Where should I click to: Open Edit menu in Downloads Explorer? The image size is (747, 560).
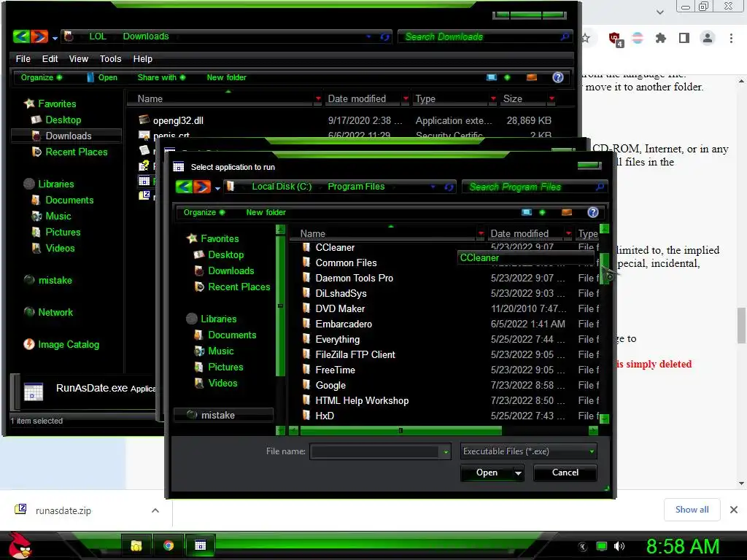point(50,58)
